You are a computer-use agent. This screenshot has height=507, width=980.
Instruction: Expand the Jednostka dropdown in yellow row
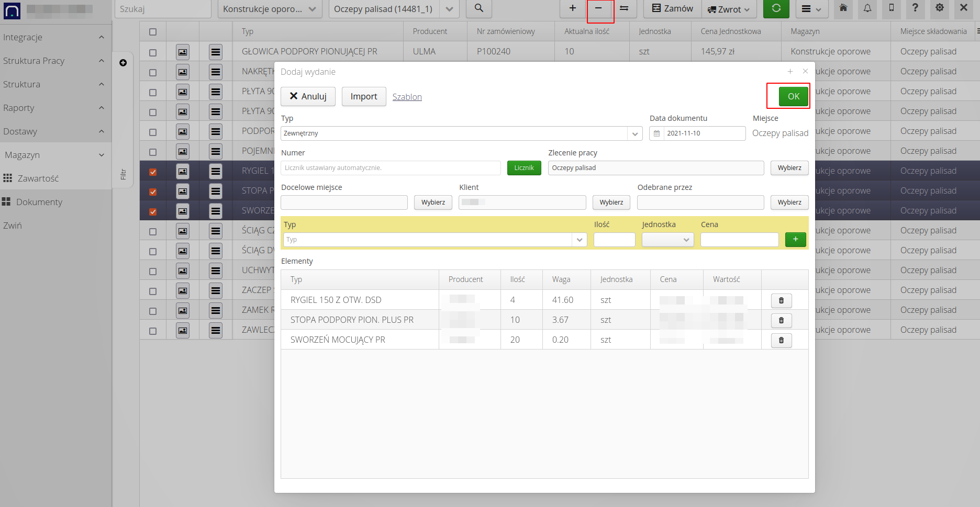(x=667, y=240)
